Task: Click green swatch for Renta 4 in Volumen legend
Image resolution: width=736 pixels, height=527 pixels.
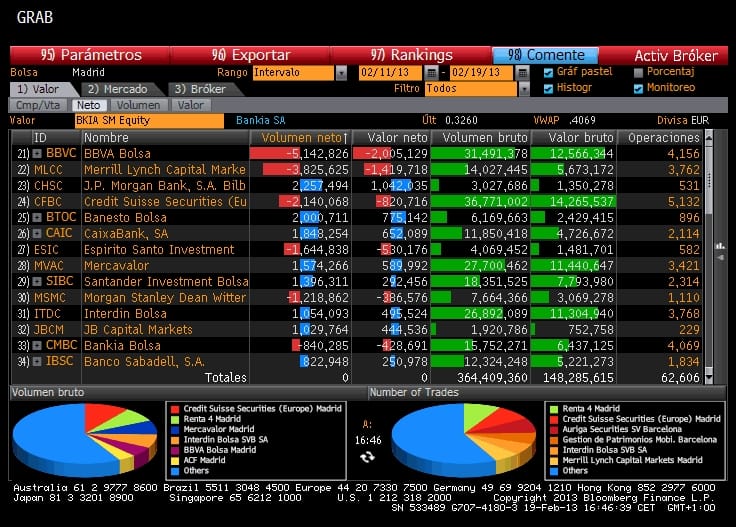Action: [175, 420]
